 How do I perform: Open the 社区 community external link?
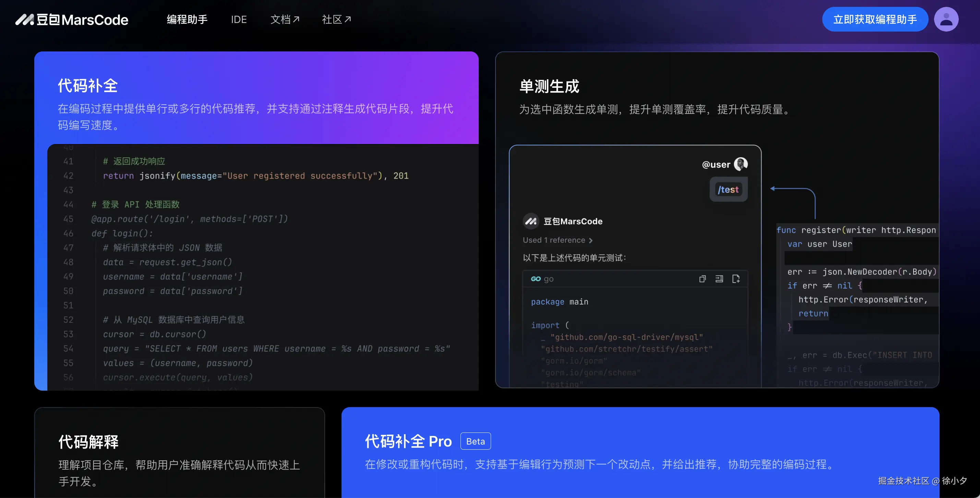click(336, 20)
